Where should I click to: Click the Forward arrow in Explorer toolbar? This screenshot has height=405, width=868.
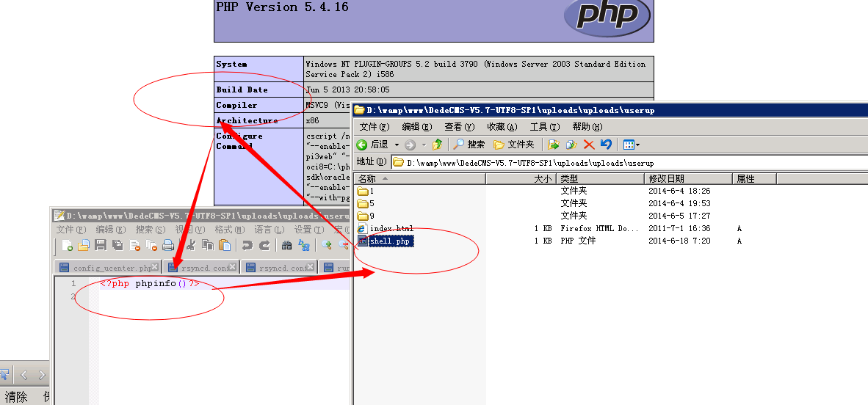pos(410,145)
